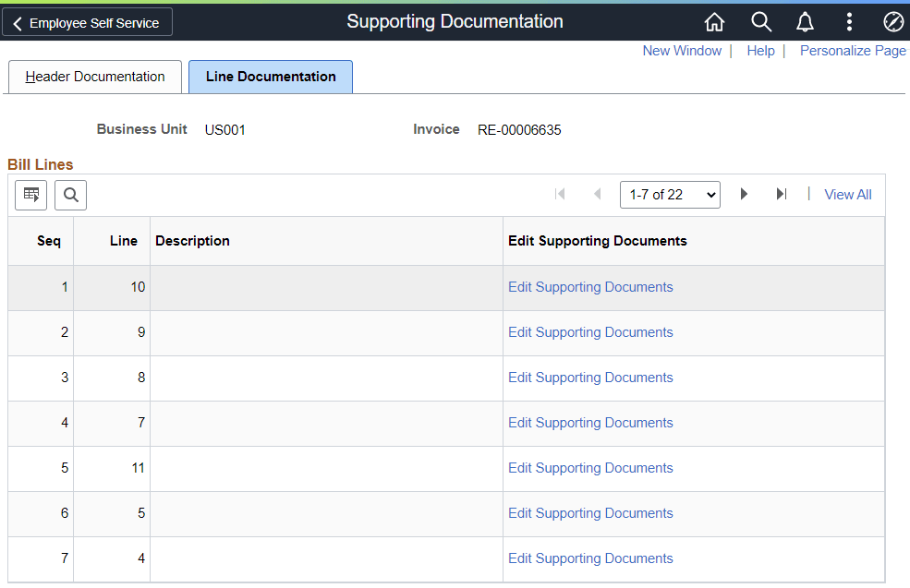
Task: Open the 1-7 of 22 row selector dropdown
Action: [669, 194]
